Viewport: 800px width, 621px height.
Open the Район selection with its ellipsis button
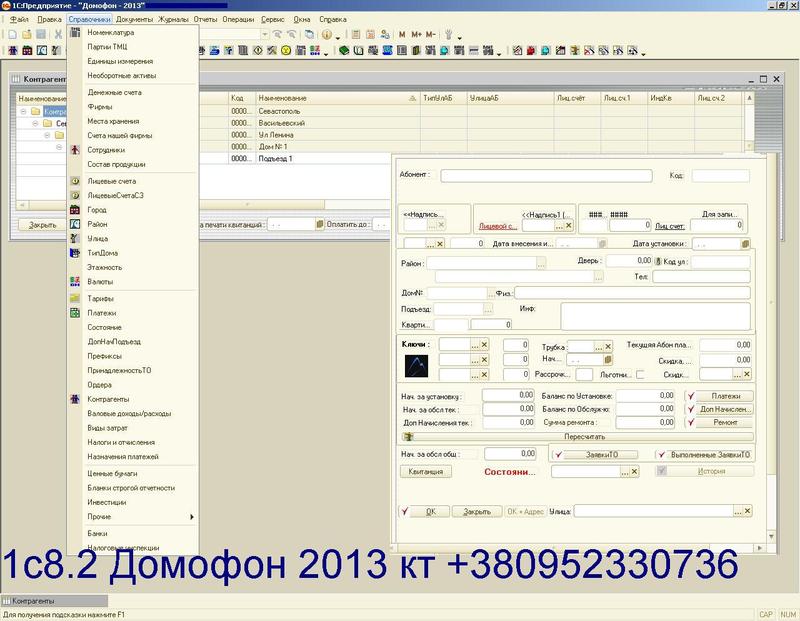point(540,263)
